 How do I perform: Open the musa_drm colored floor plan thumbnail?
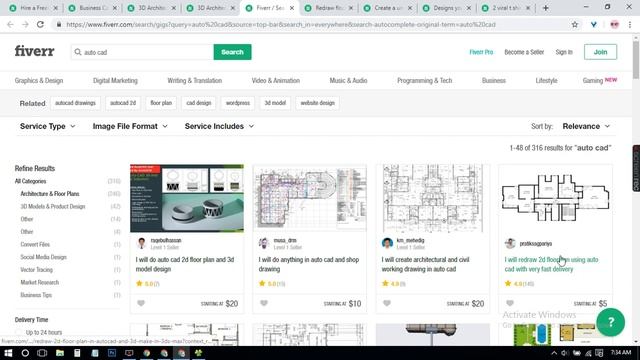(x=310, y=198)
